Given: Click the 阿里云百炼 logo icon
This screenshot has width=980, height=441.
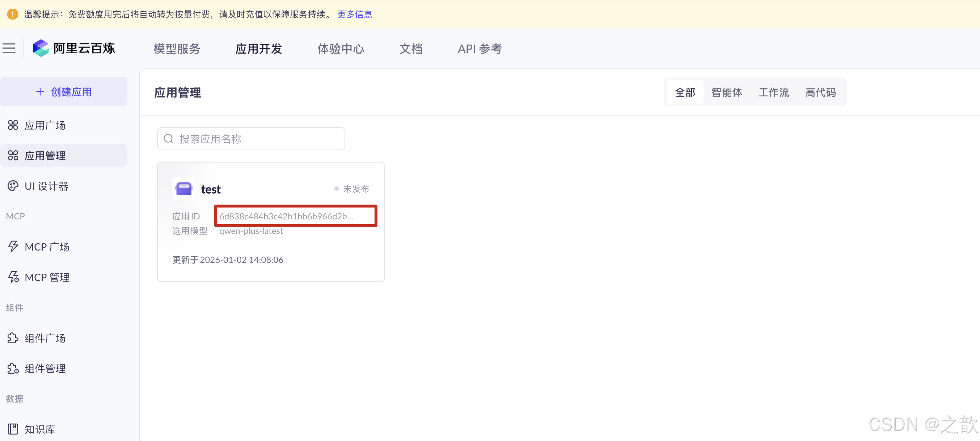Looking at the screenshot, I should [x=41, y=48].
